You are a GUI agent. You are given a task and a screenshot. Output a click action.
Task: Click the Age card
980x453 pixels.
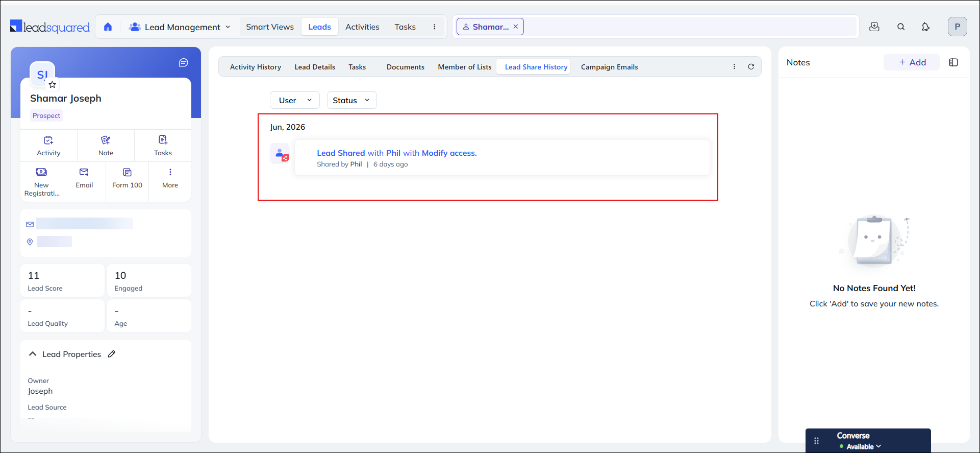(x=149, y=316)
